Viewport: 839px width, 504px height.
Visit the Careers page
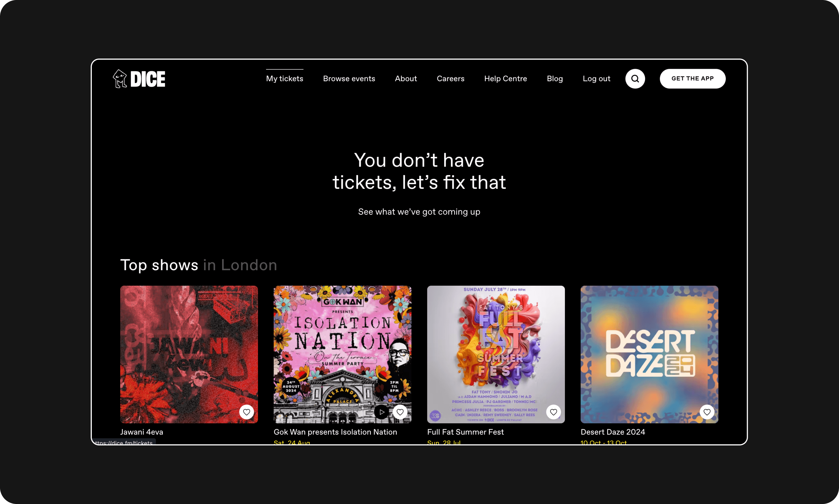click(x=450, y=79)
